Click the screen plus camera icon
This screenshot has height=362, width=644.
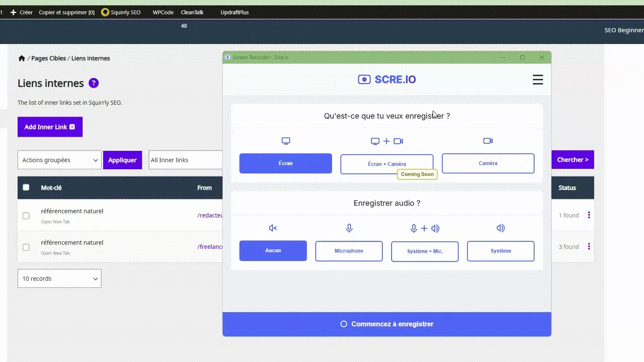tap(387, 141)
